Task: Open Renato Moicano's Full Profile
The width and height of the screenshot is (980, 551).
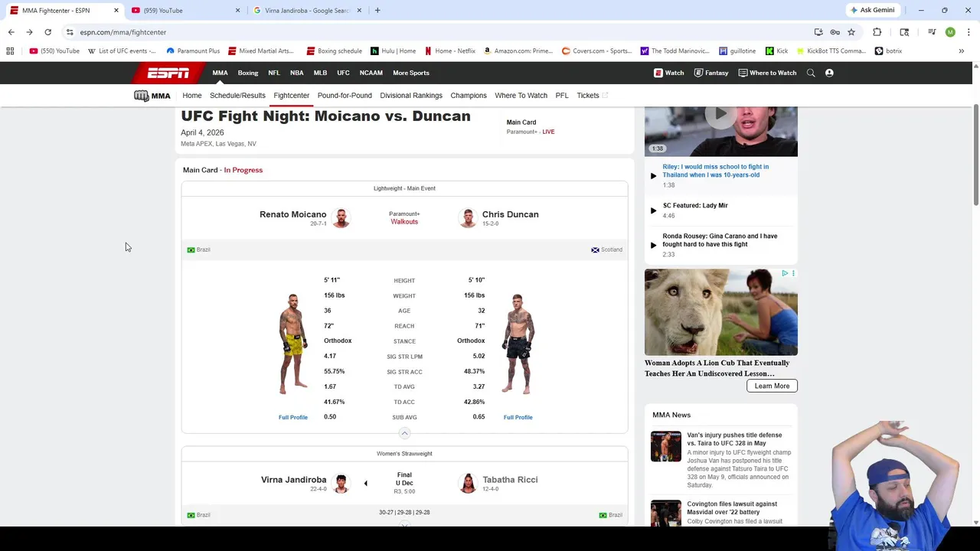Action: coord(293,417)
